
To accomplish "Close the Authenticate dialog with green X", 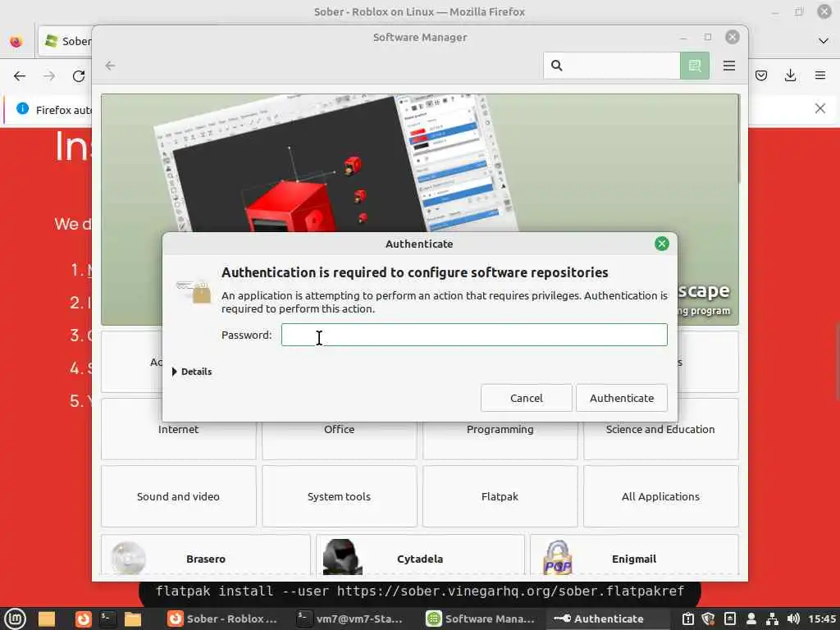I will (662, 244).
